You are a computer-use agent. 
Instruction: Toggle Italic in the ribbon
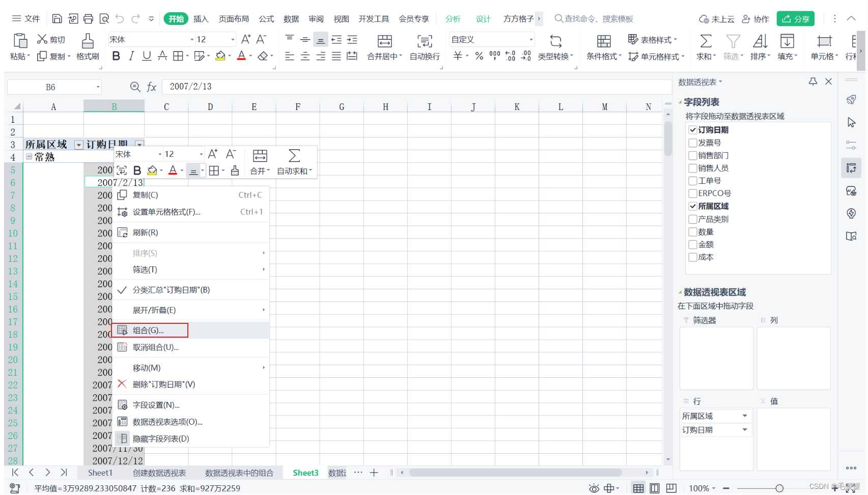(131, 56)
